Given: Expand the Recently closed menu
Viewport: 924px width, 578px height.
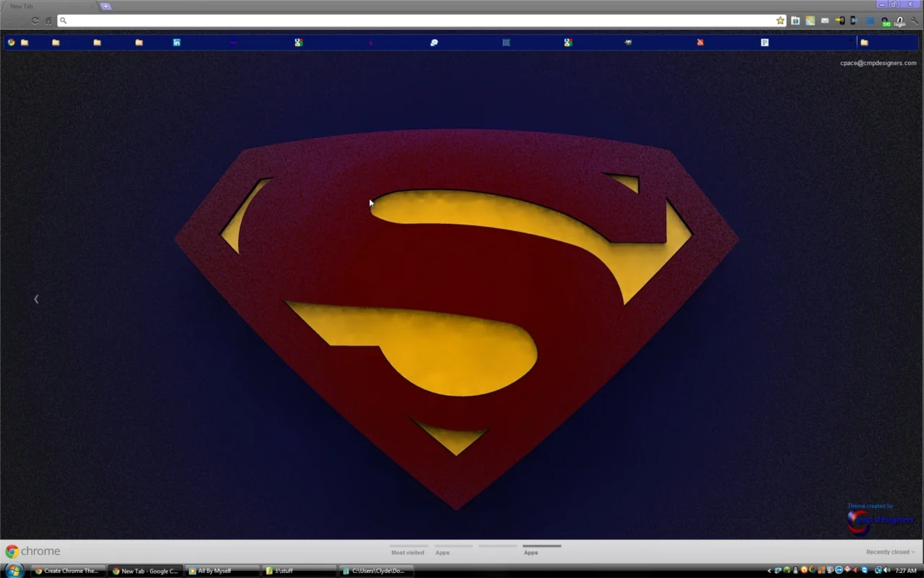Looking at the screenshot, I should pyautogui.click(x=890, y=552).
